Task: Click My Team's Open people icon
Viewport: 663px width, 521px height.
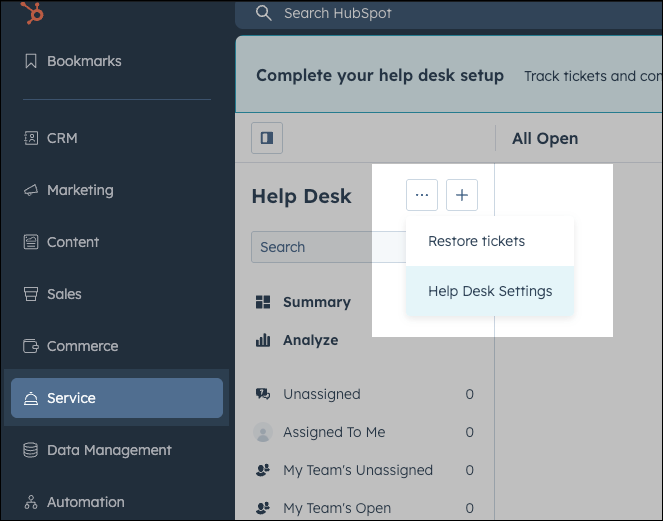Action: tap(263, 507)
